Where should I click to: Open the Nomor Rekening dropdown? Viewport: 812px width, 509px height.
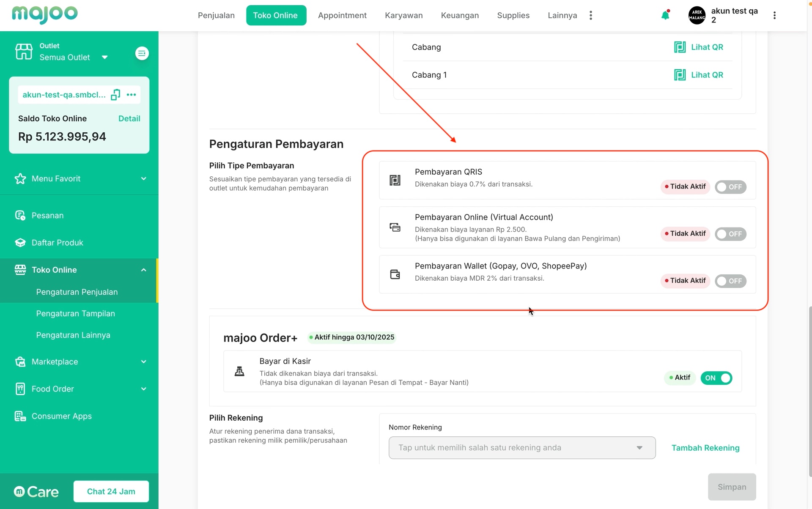pos(522,448)
